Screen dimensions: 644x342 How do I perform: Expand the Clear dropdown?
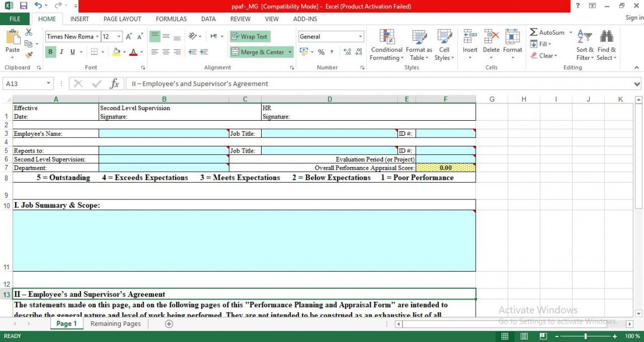coord(556,55)
